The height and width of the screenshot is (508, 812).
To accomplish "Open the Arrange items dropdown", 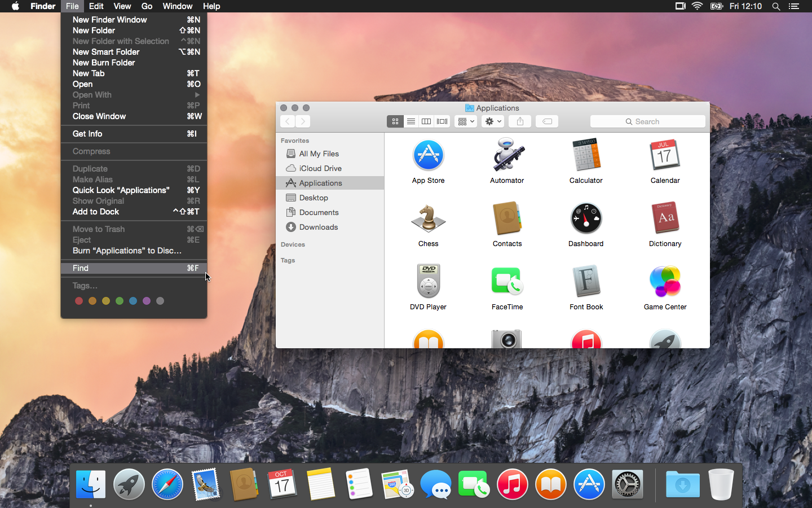I will click(466, 121).
